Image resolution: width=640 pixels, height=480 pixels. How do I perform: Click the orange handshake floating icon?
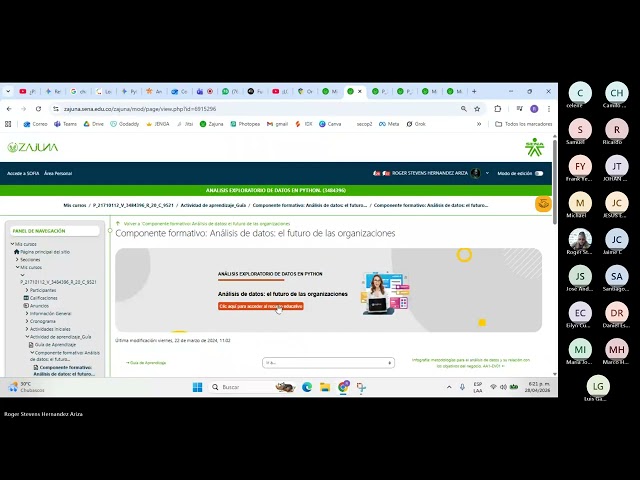point(543,204)
